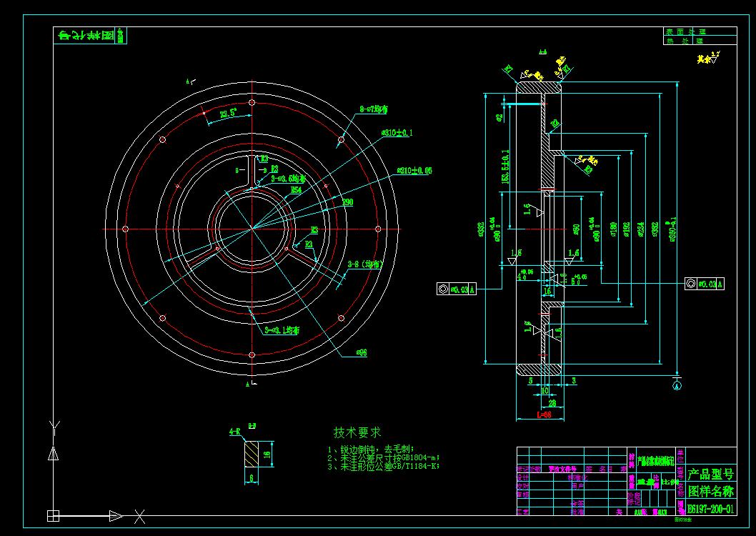
Task: Select the ø310±0.1 dimension text
Action: 397,132
